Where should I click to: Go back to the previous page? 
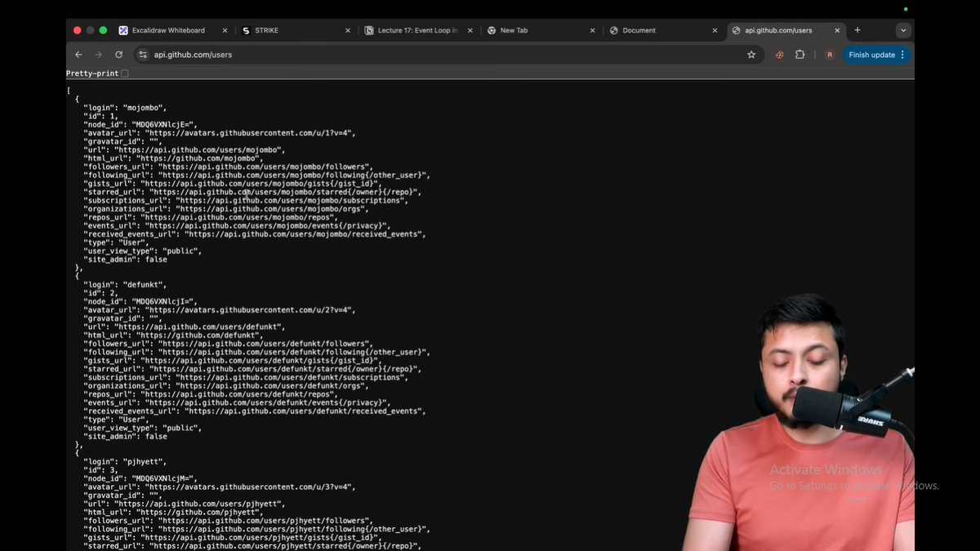[78, 55]
